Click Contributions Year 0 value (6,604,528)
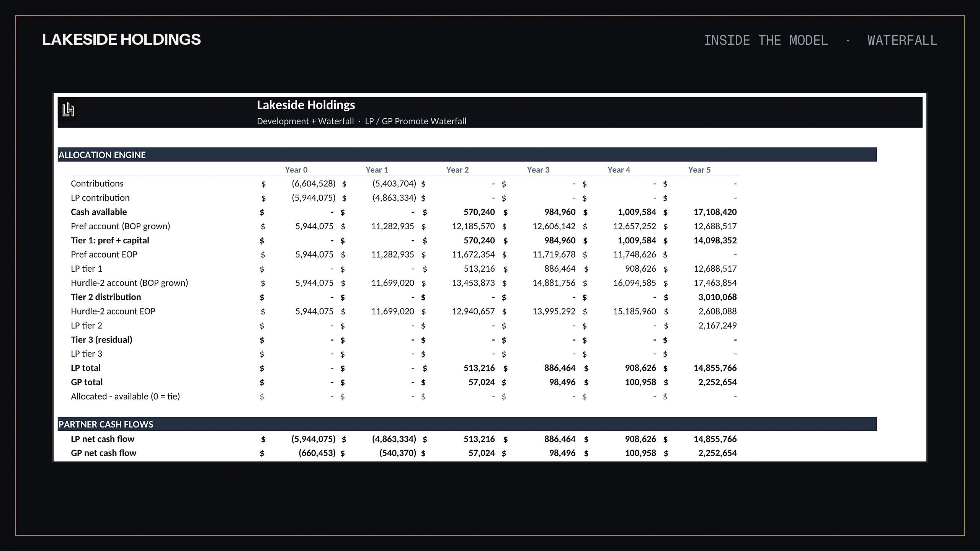This screenshot has height=551, width=980. 314,183
